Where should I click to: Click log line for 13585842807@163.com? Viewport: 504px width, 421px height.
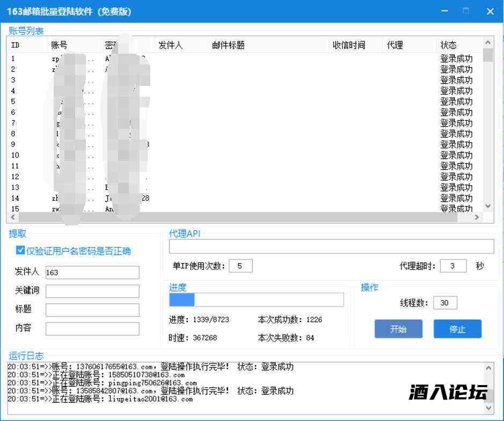point(150,391)
